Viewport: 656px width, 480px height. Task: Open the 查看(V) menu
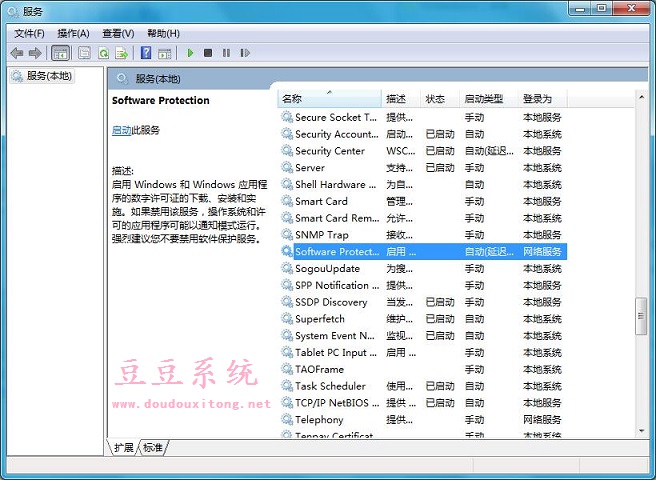click(x=118, y=33)
